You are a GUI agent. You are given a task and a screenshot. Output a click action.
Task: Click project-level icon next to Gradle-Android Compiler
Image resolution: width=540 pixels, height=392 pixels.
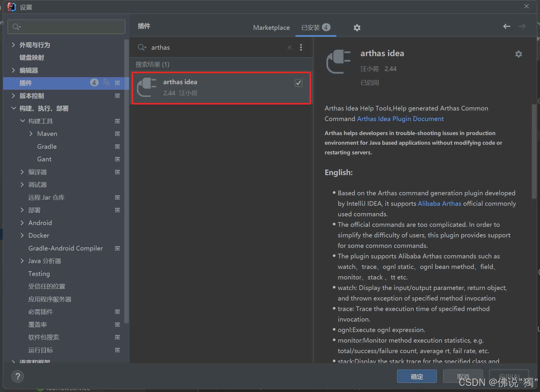(x=117, y=248)
